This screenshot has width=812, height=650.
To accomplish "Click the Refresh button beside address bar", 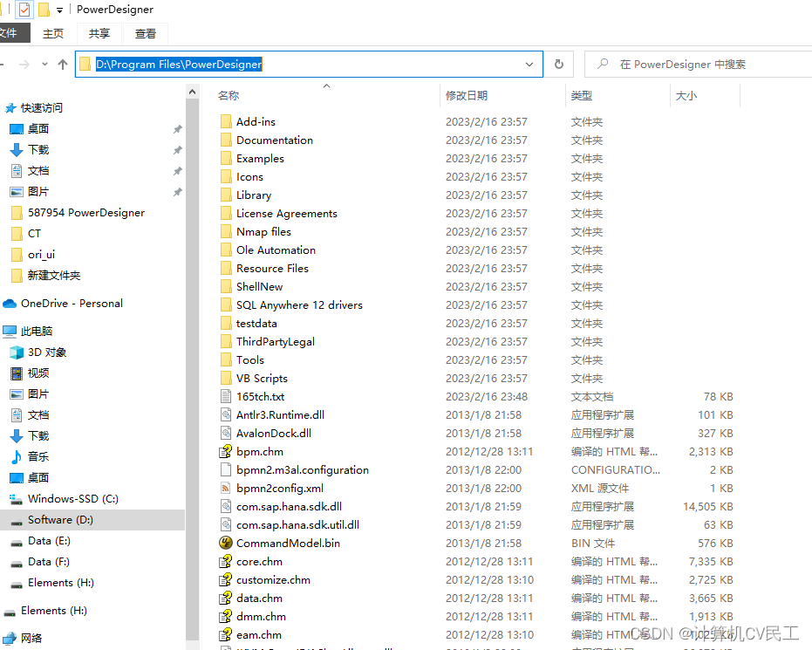I will point(559,65).
